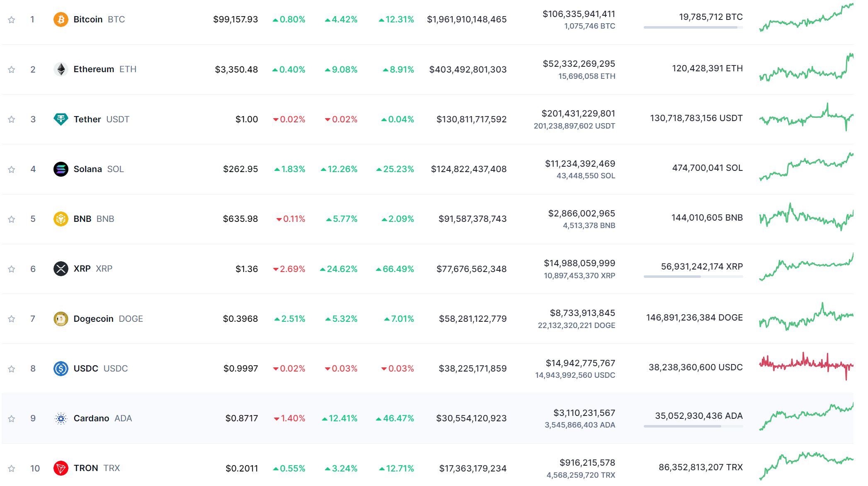Favorite Cardano with its star icon
The width and height of the screenshot is (868, 486).
12,418
